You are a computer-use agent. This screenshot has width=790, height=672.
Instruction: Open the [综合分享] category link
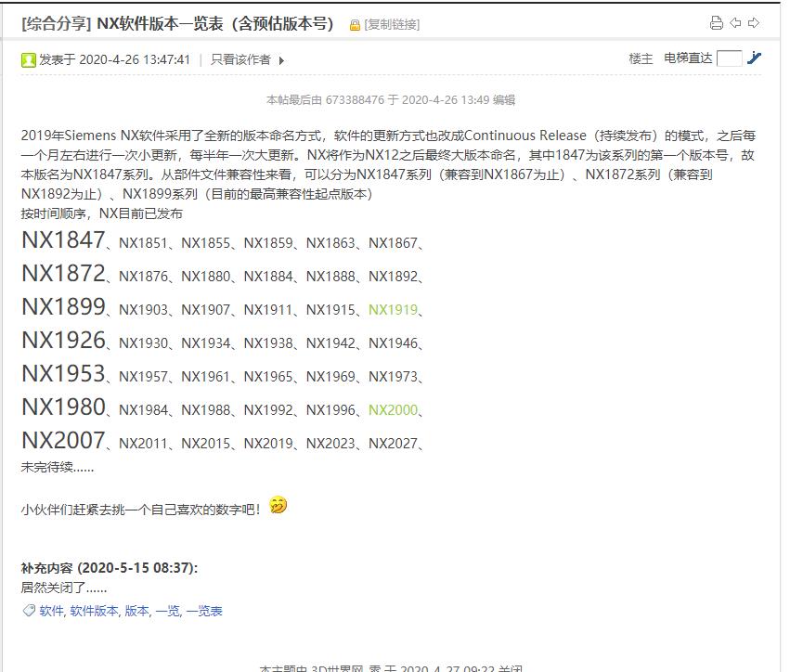click(x=57, y=24)
